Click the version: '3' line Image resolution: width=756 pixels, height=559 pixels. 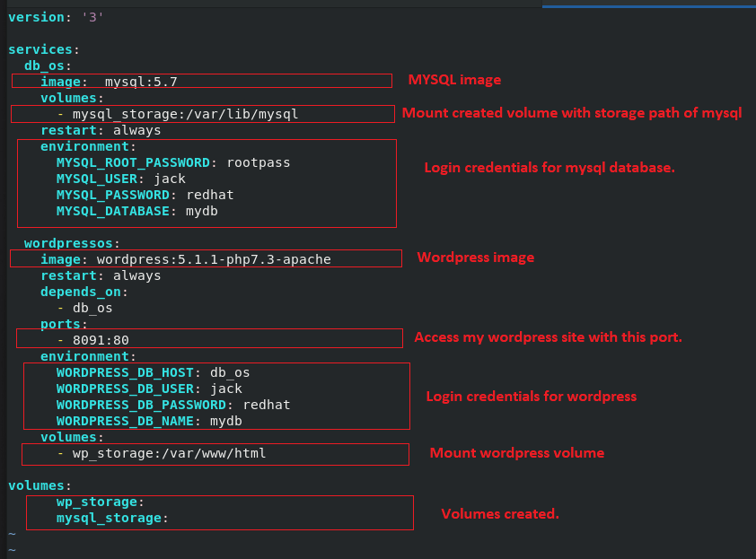(56, 17)
